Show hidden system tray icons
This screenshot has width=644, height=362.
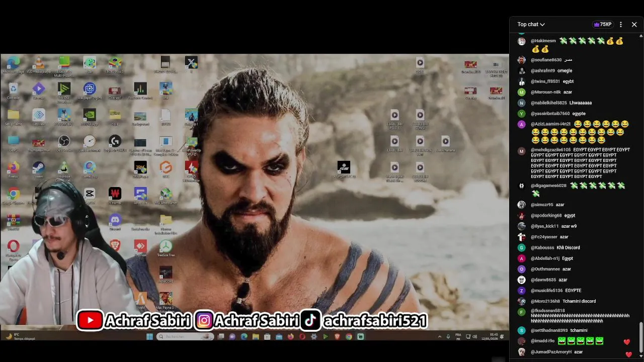click(440, 336)
